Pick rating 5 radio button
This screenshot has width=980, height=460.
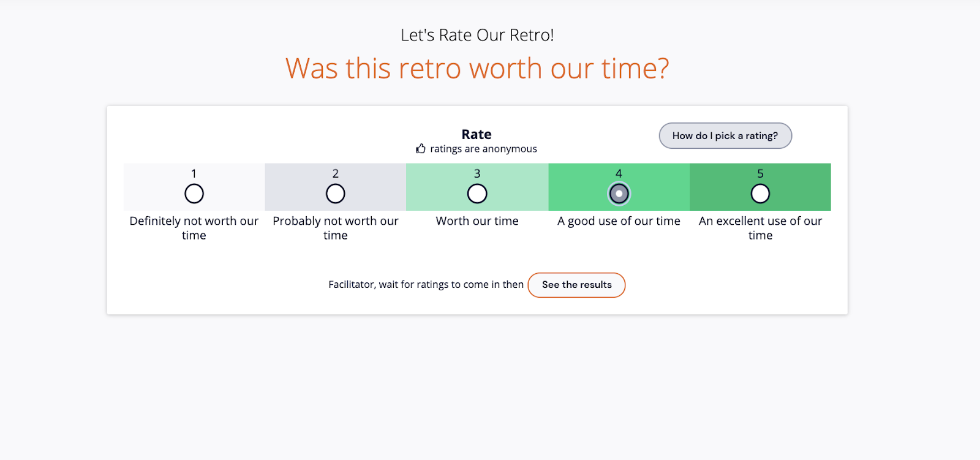759,193
